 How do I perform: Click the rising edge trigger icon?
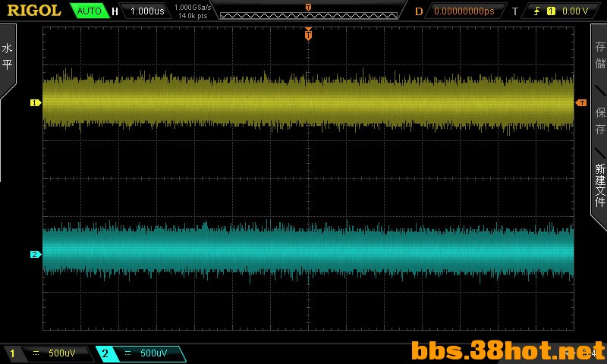click(x=536, y=11)
